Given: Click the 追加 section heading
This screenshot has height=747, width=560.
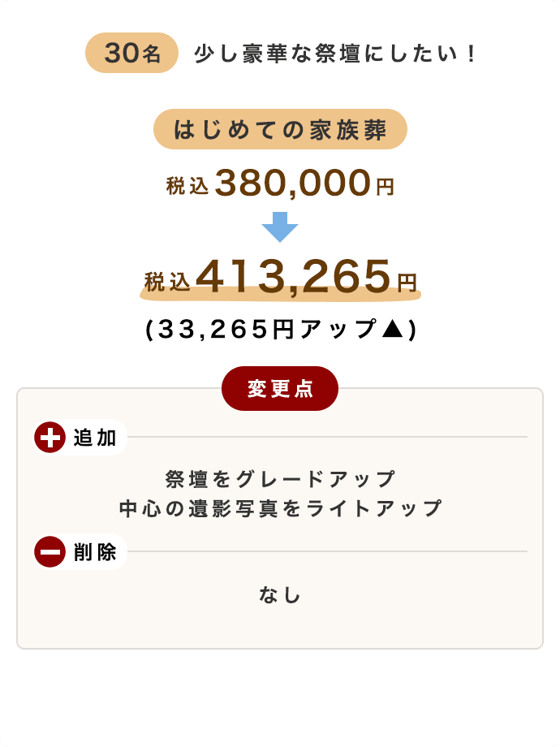Looking at the screenshot, I should point(96,438).
